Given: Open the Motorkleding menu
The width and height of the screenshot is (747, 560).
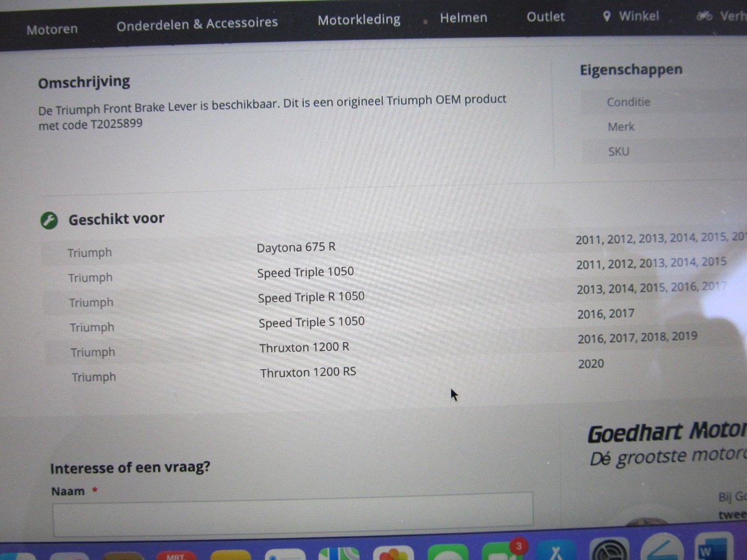Looking at the screenshot, I should 359,20.
